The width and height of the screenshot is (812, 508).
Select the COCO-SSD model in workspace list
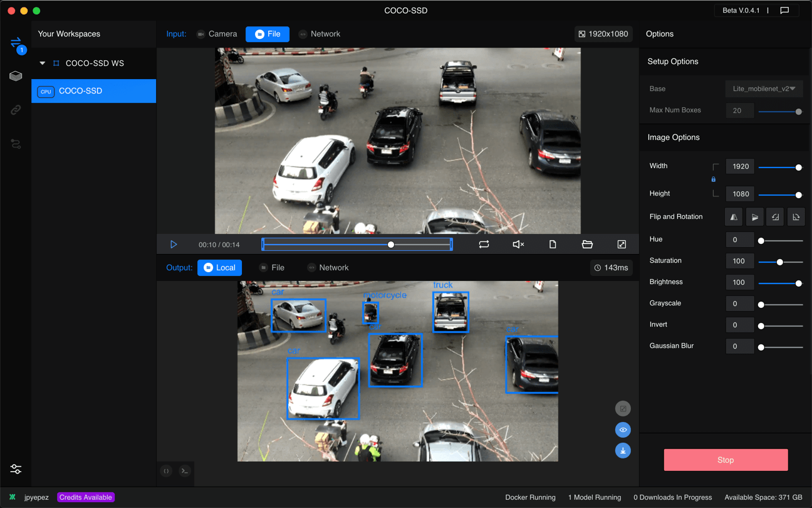(x=93, y=91)
